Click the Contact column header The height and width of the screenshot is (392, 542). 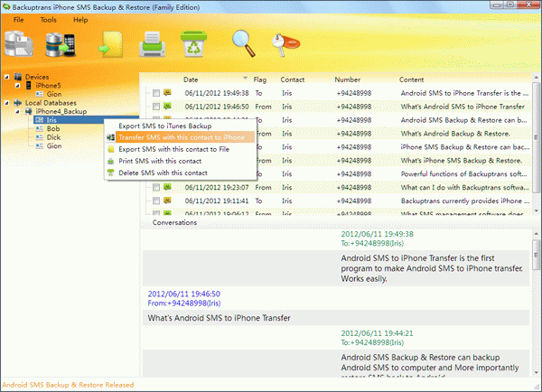click(x=293, y=79)
